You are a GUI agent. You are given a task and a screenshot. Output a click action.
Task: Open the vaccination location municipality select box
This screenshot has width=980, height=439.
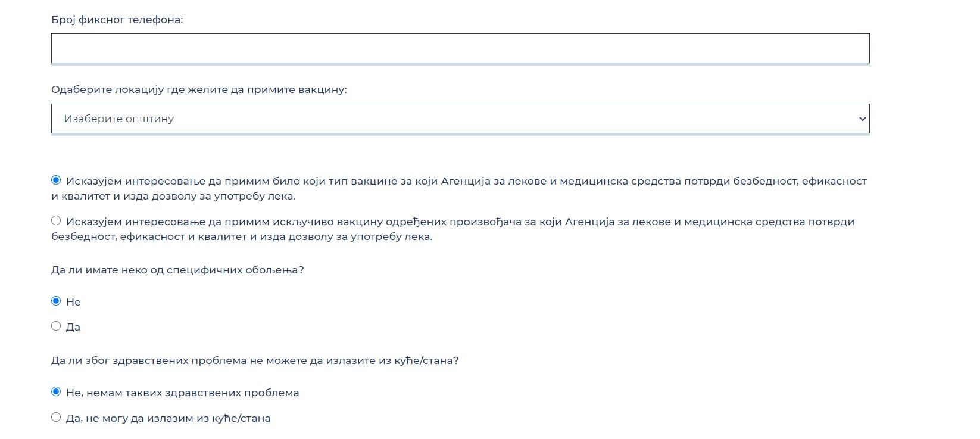point(460,119)
